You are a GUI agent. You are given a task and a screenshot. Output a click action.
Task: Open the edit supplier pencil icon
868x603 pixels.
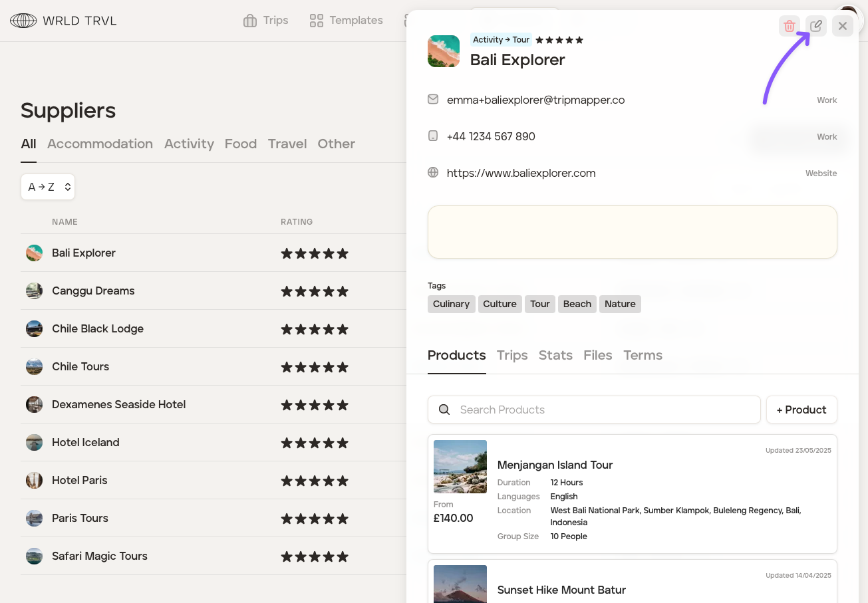816,26
